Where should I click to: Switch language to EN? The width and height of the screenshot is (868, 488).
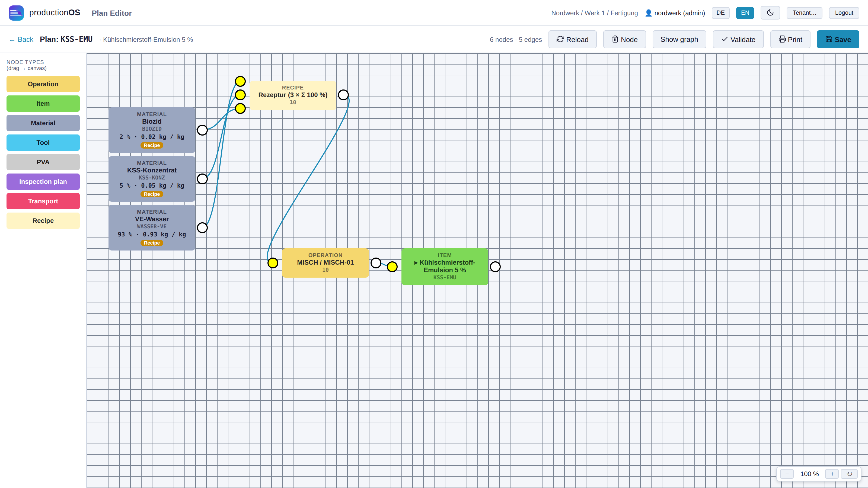(x=745, y=13)
